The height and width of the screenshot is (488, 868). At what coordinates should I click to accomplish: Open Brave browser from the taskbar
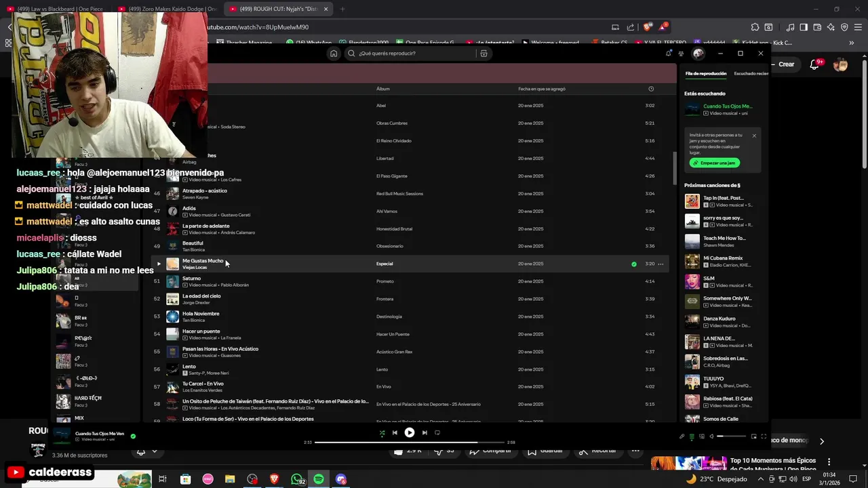[275, 479]
